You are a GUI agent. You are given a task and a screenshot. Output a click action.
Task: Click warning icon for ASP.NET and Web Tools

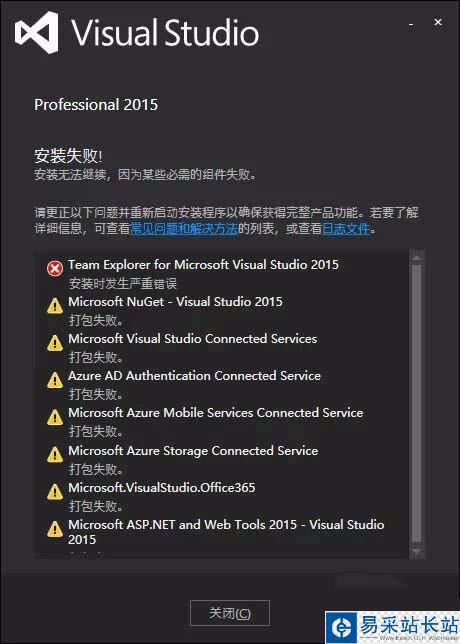tap(55, 529)
